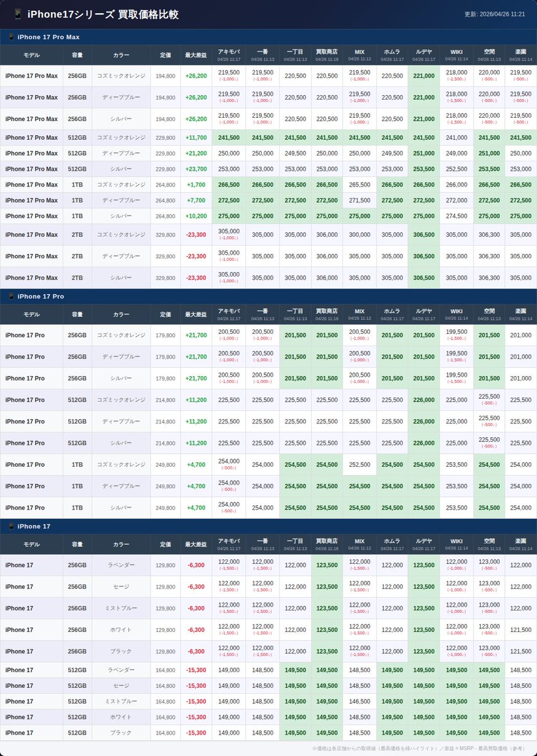
Task: Click the phone icon in iPhone 17 Pro Max section header
Action: tap(11, 37)
